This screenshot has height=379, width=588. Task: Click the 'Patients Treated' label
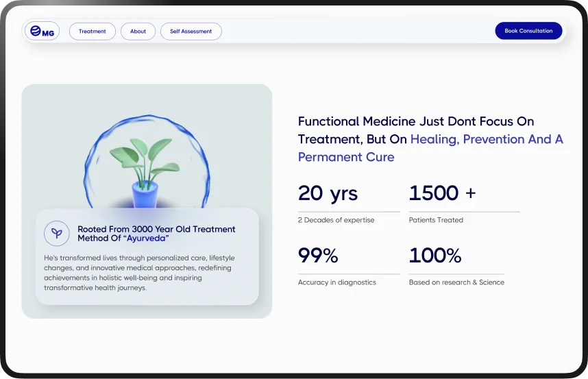click(x=436, y=220)
